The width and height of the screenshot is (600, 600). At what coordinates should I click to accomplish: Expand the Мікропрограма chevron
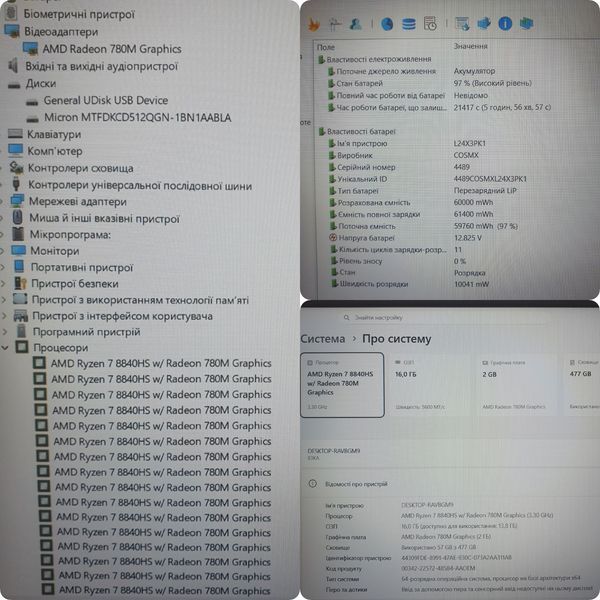pyautogui.click(x=2, y=234)
